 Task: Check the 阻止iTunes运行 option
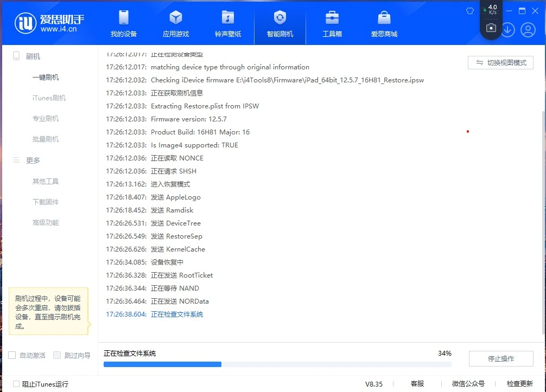(x=16, y=384)
